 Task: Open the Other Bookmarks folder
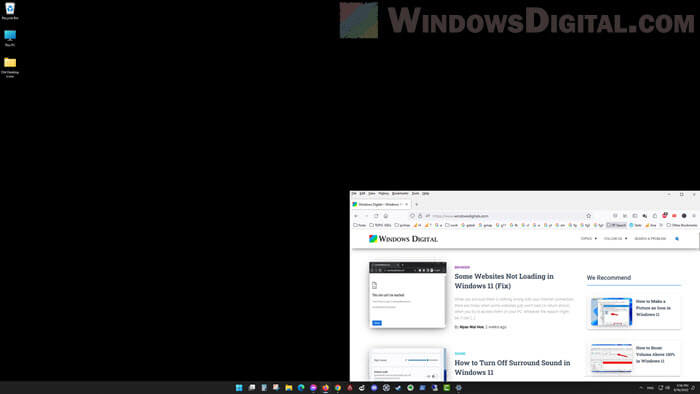click(682, 225)
